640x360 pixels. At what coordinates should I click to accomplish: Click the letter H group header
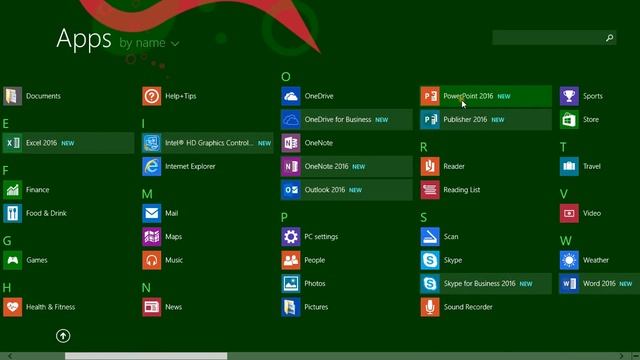[7, 288]
